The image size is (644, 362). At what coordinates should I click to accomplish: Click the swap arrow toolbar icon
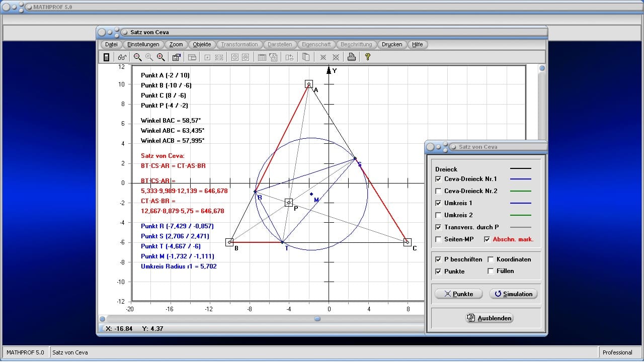click(289, 57)
